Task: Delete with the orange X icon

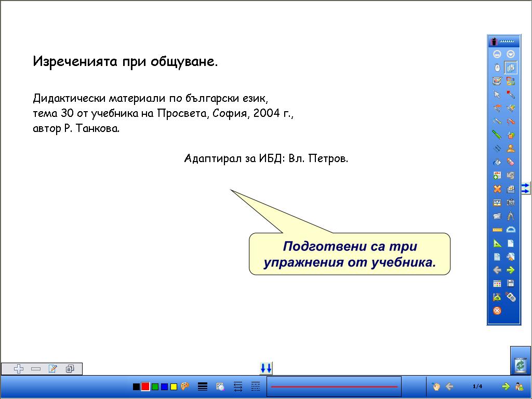Action: (x=497, y=189)
